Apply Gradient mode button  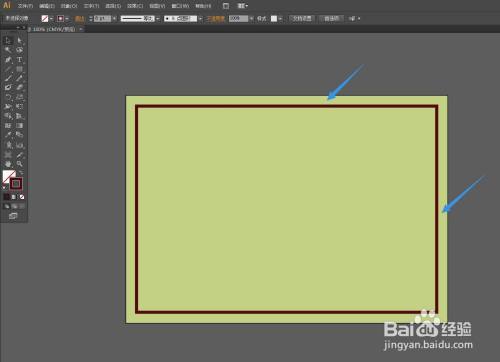point(14,197)
